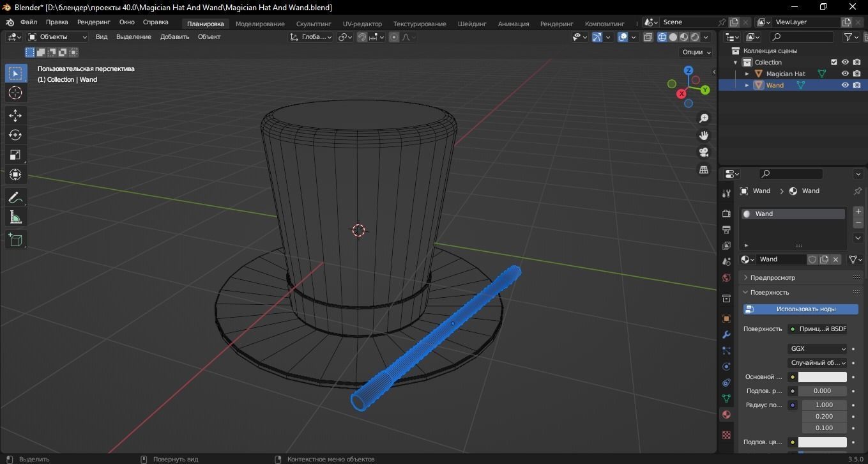The height and width of the screenshot is (464, 868).
Task: Open the 'Опции' options dropdown
Action: (x=696, y=52)
